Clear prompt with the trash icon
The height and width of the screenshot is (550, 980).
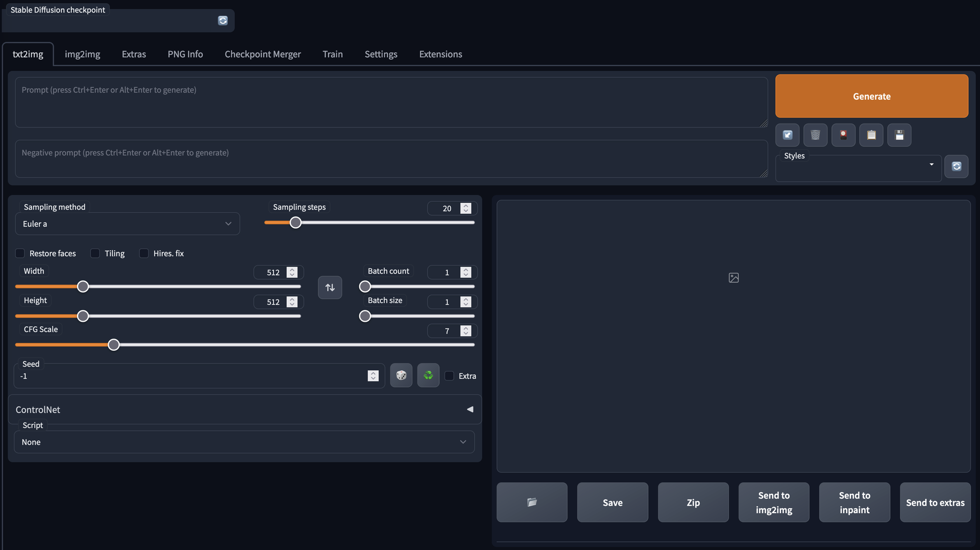pos(815,135)
